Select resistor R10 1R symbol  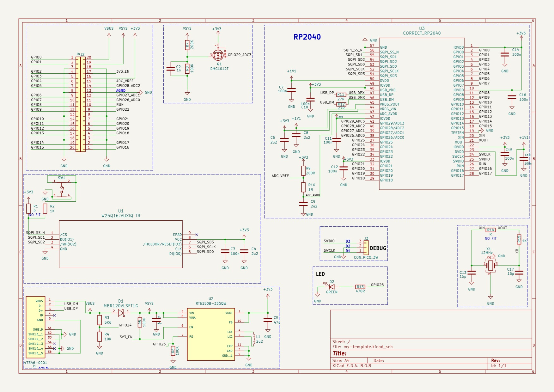(x=303, y=187)
